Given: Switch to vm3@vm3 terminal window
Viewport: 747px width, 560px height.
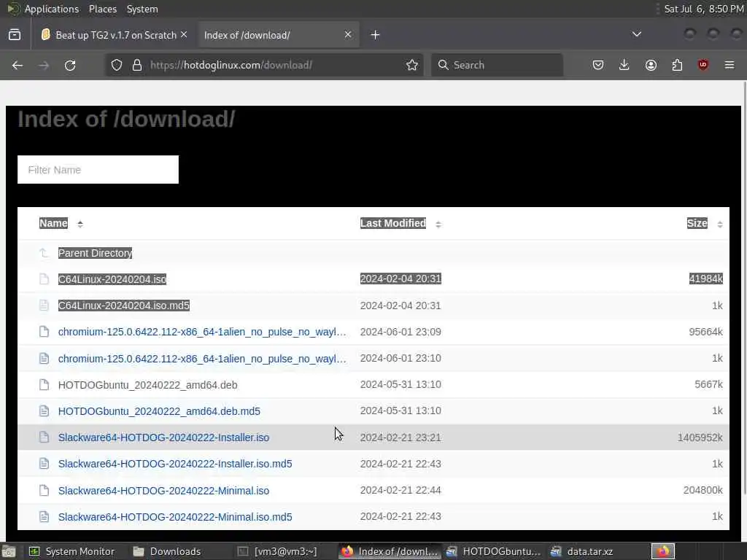Looking at the screenshot, I should pyautogui.click(x=277, y=551).
